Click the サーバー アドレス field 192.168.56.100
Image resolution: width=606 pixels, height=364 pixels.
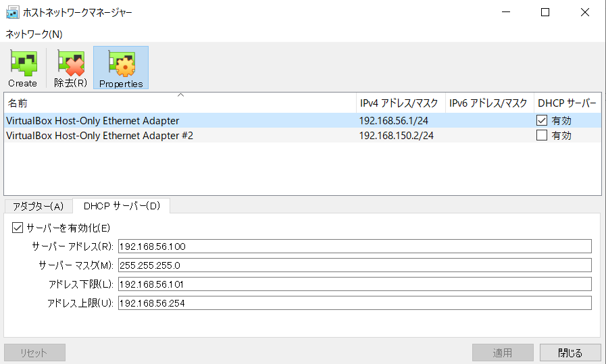click(355, 246)
